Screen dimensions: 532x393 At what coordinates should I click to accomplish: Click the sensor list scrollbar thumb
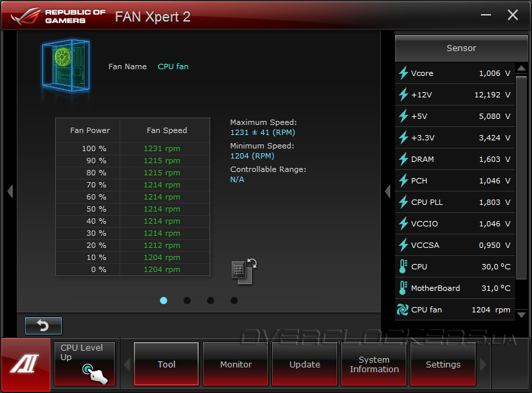(x=521, y=177)
